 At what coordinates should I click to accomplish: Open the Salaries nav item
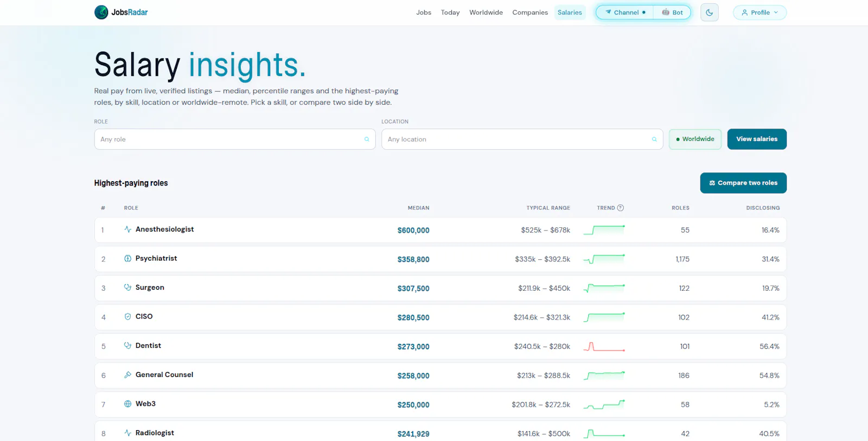pos(570,12)
